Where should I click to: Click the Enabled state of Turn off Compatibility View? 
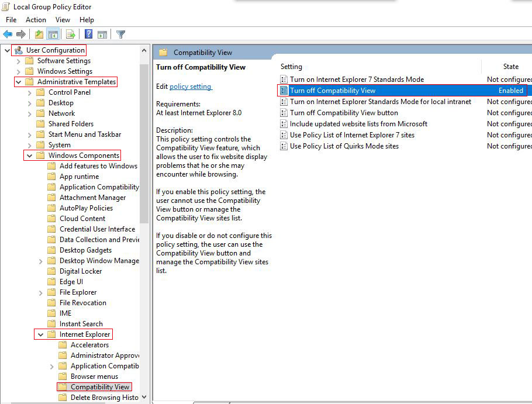coord(510,91)
